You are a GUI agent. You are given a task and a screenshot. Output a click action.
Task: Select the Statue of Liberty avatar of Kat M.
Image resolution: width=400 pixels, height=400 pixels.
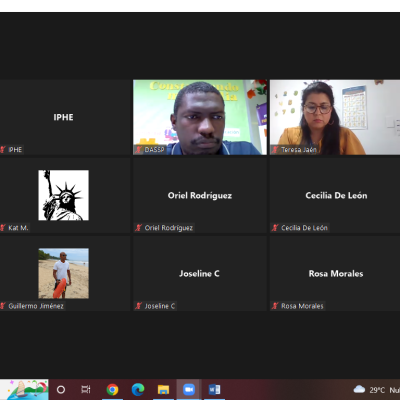63,195
